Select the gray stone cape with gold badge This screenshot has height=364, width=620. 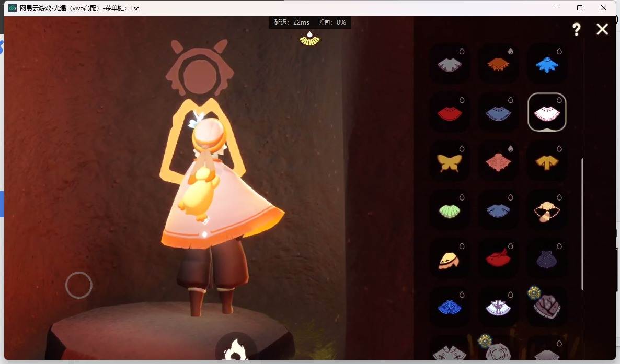click(547, 307)
